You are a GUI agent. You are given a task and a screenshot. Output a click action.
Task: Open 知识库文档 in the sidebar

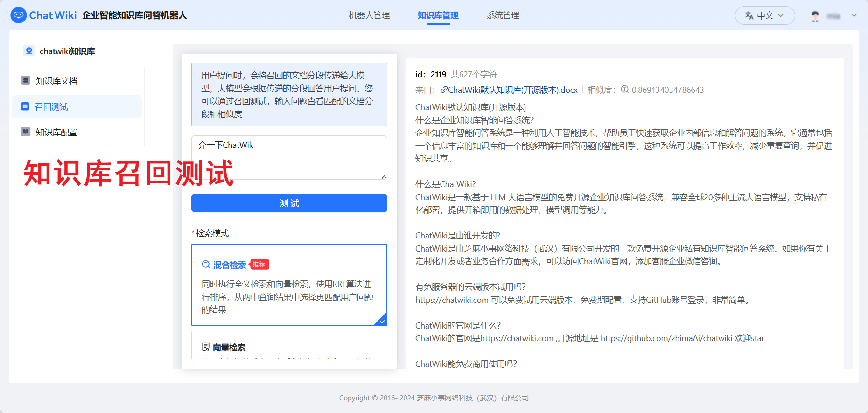pos(77,81)
